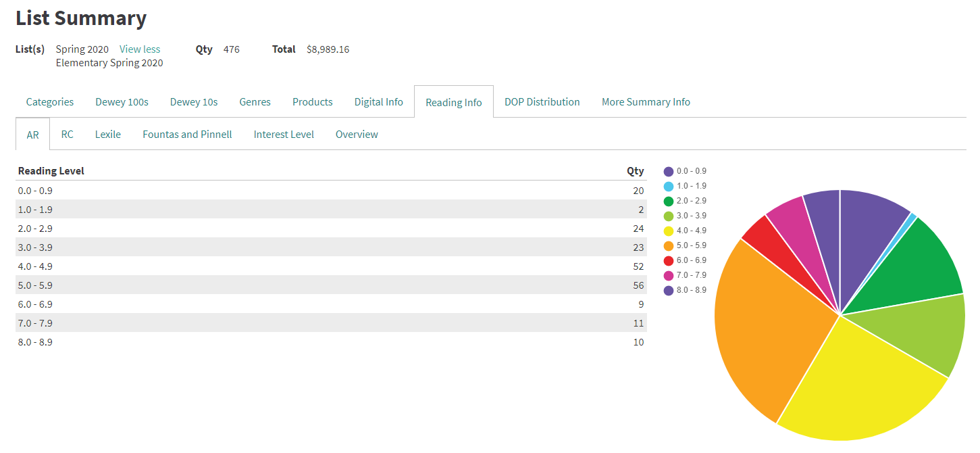Click the light blue 1.0 - 1.9 legend marker

click(x=669, y=186)
